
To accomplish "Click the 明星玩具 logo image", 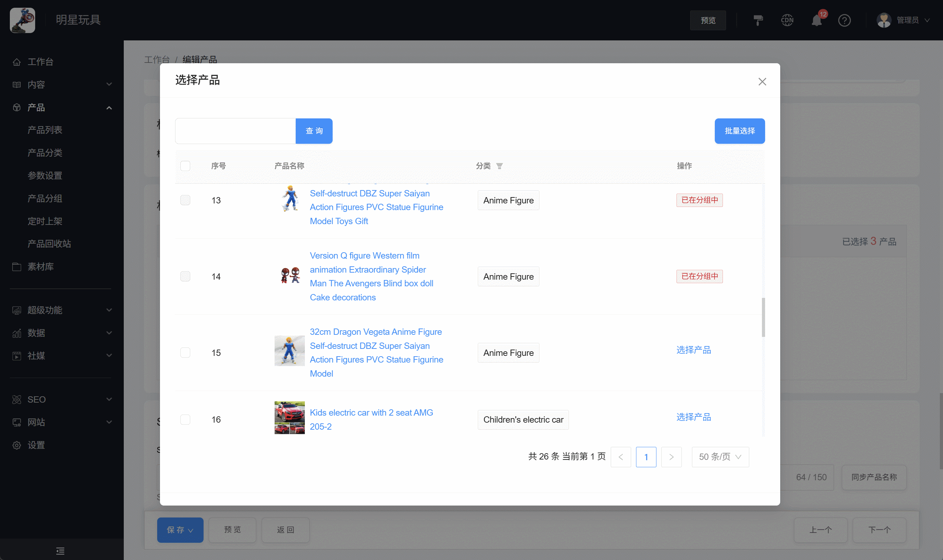I will (22, 20).
